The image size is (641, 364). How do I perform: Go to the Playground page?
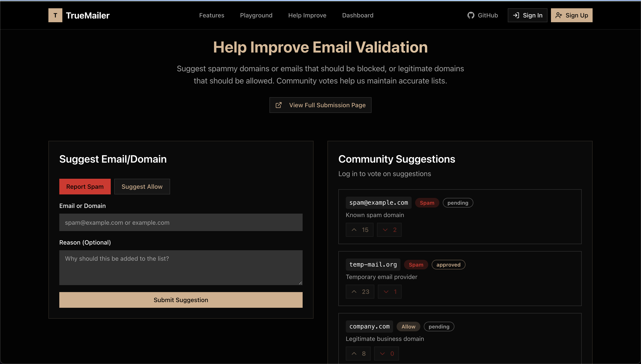pos(256,15)
